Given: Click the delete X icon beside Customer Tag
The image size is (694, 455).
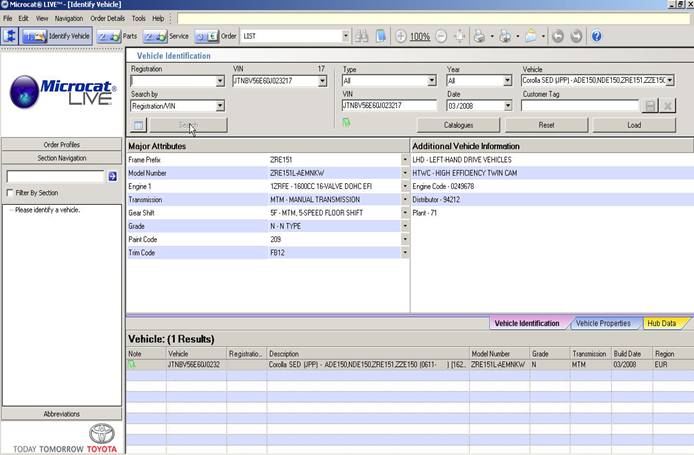Looking at the screenshot, I should (x=668, y=106).
